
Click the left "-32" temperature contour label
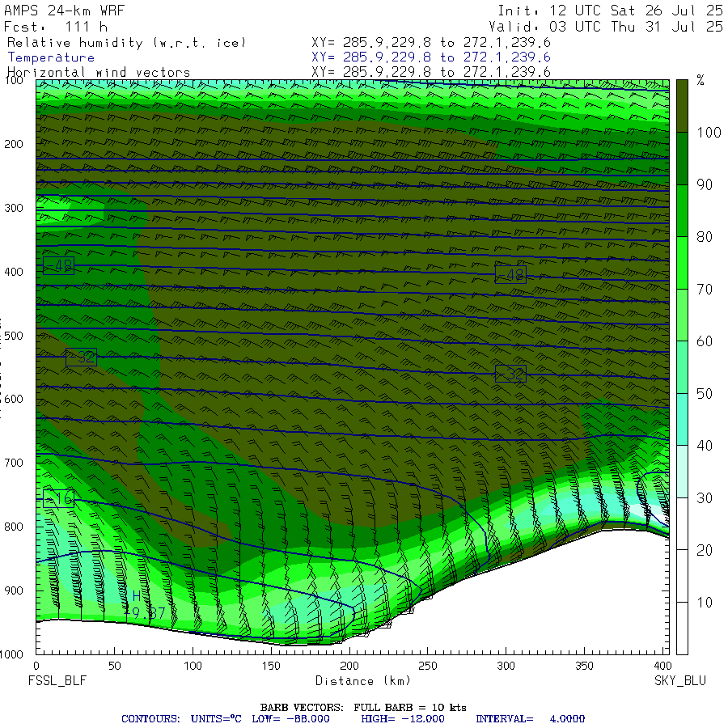81,357
